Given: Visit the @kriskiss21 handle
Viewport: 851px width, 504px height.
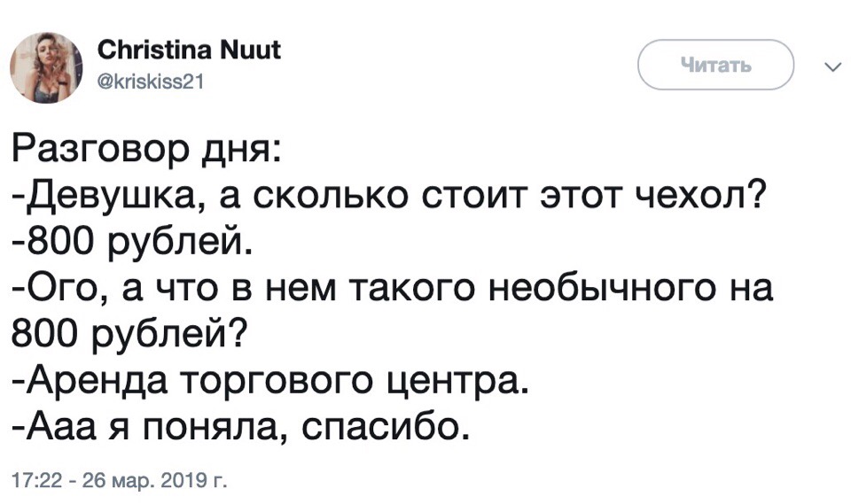Looking at the screenshot, I should [x=151, y=81].
